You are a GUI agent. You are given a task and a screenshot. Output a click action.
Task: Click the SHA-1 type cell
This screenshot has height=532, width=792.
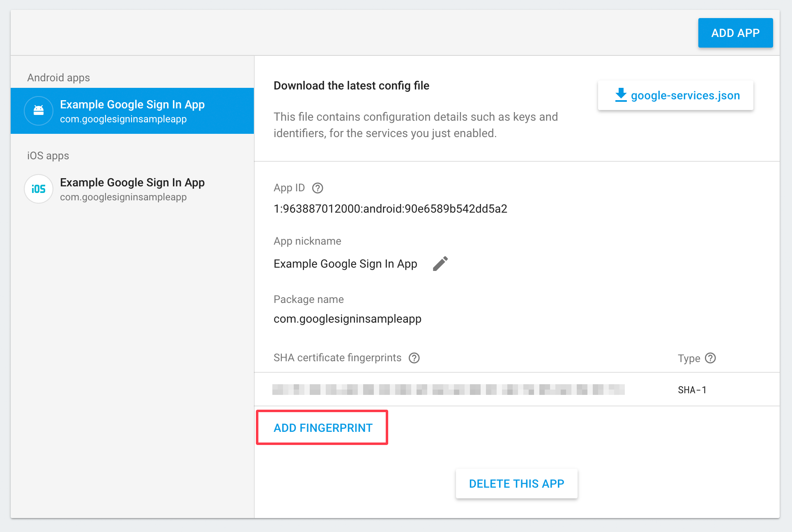(692, 390)
